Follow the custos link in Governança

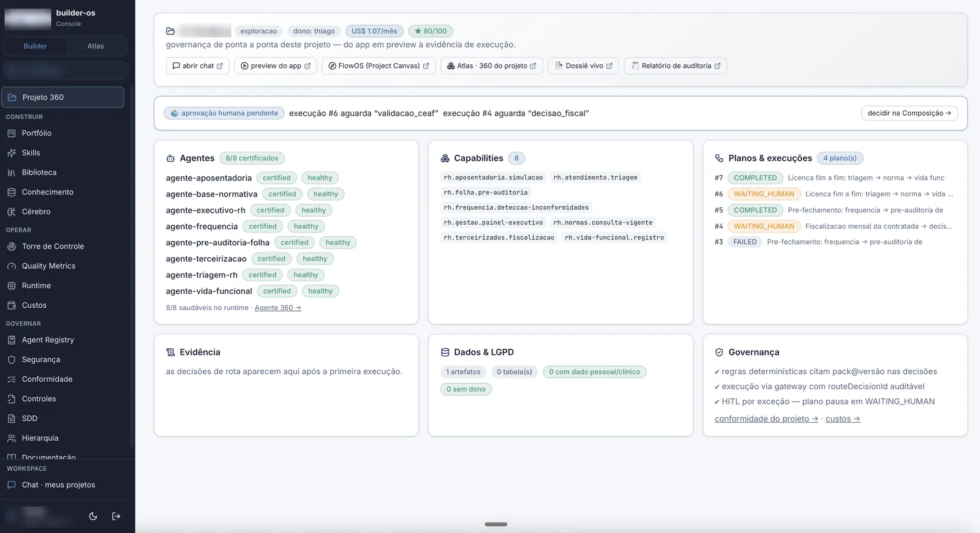pos(843,419)
